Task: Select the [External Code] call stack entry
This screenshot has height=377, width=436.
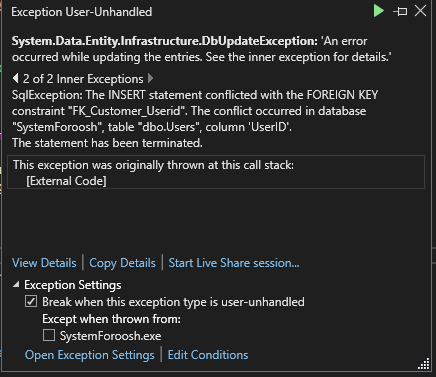Action: [x=66, y=181]
